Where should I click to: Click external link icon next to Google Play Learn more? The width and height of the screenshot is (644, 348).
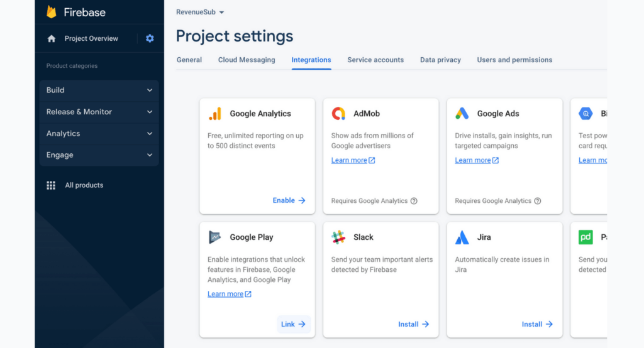[248, 294]
